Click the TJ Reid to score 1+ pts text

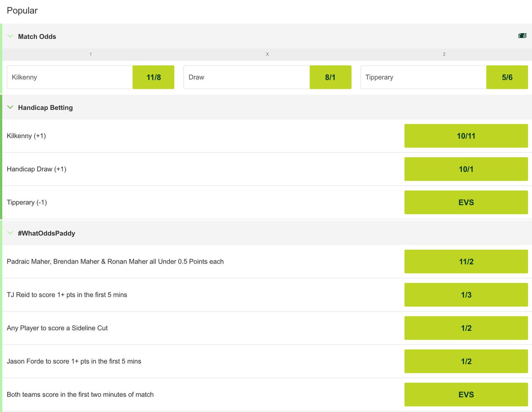tap(67, 295)
